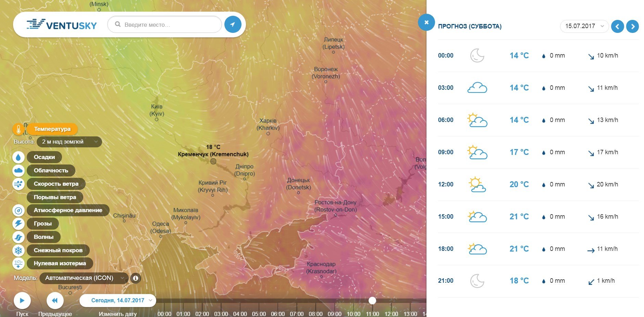The image size is (644, 317).
Task: Click the model info icon
Action: (136, 278)
